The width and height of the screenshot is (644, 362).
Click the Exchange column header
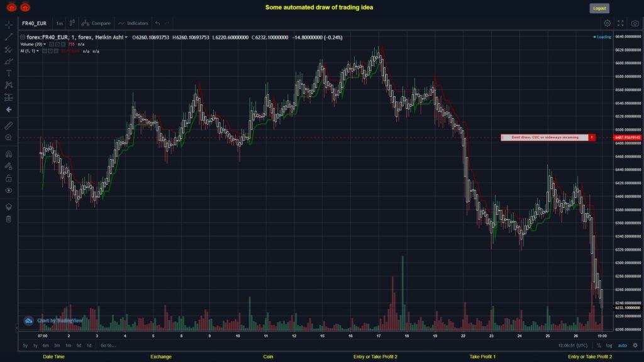click(160, 357)
